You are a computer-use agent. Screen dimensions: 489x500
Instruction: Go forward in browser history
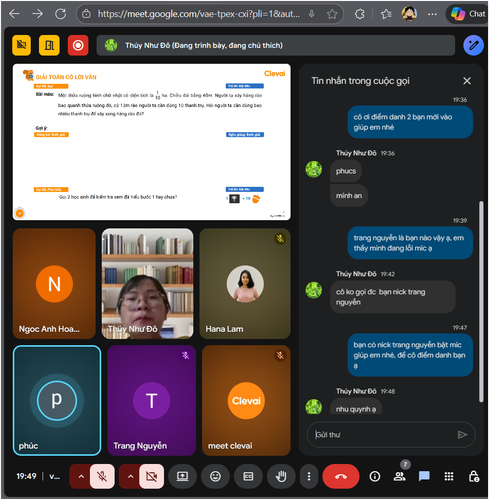tap(37, 14)
